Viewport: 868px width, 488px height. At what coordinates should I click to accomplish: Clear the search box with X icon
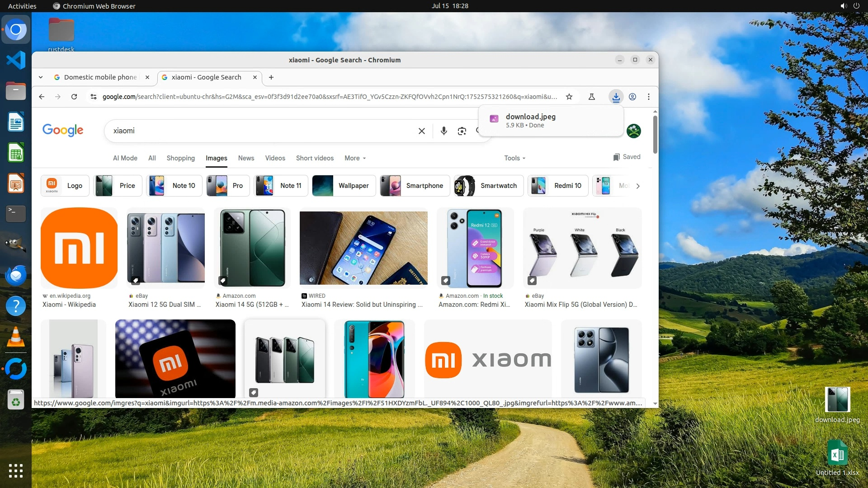point(421,131)
